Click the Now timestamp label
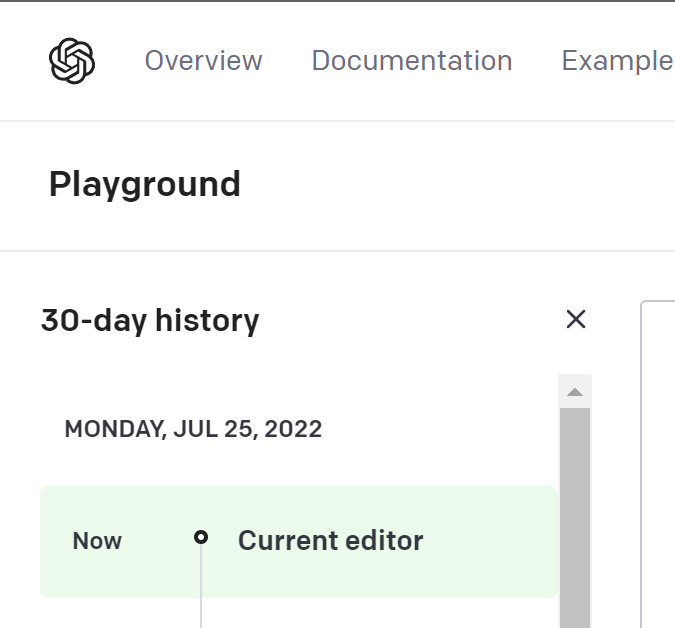The height and width of the screenshot is (628, 675). coord(97,541)
